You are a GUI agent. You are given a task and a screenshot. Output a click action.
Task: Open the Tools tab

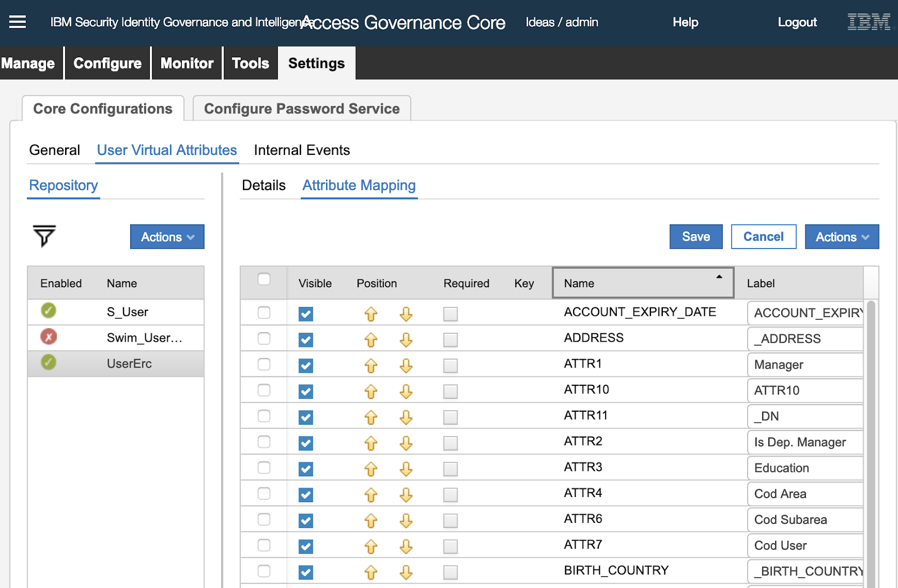250,63
